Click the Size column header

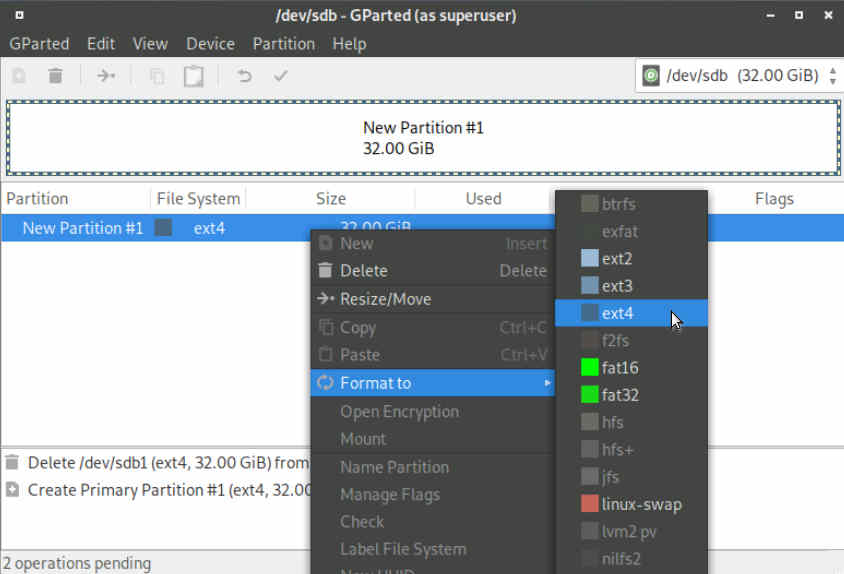(330, 199)
